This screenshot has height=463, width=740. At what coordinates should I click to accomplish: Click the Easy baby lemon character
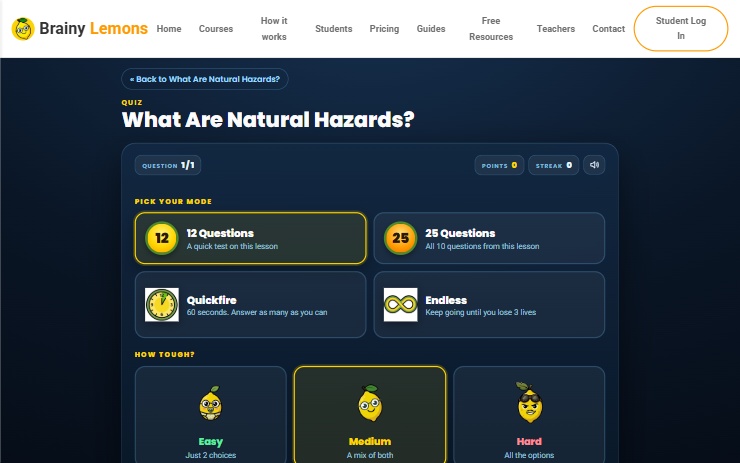point(210,404)
